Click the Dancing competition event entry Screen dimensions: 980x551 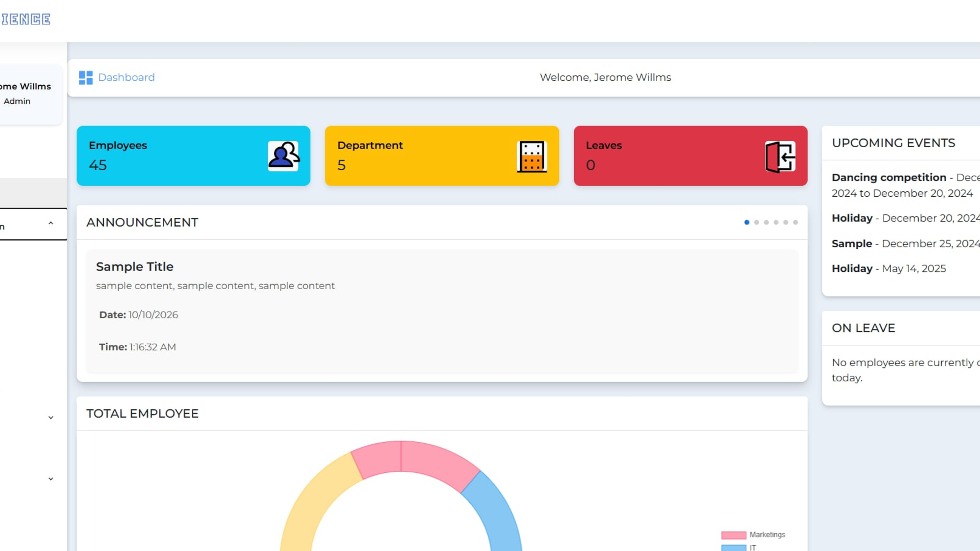[906, 185]
